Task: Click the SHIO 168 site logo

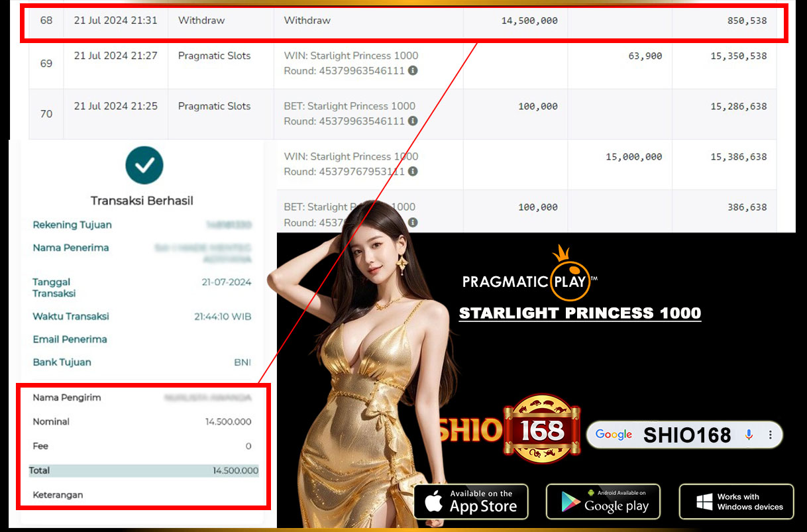Action: pos(509,428)
